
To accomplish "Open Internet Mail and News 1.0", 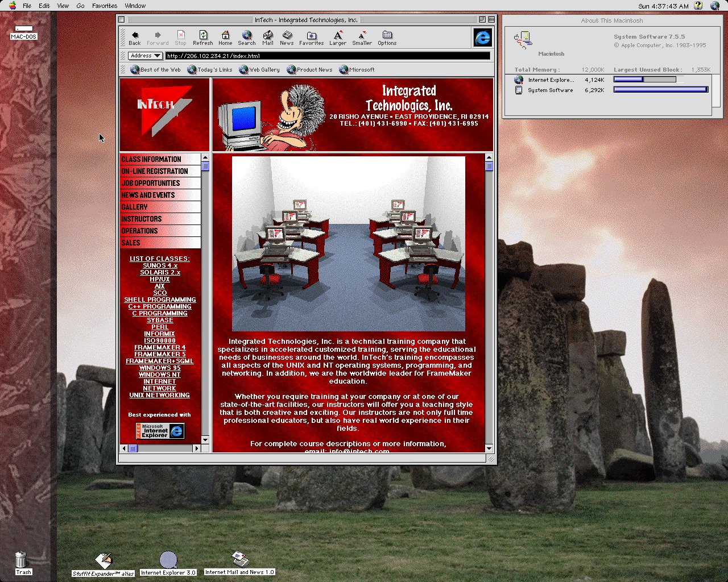I will coord(239,560).
